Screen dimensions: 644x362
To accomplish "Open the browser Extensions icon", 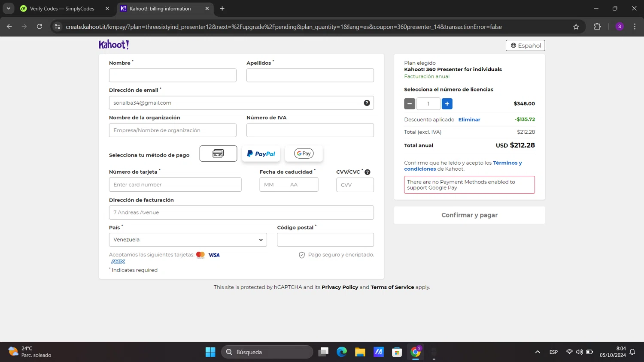I will 597,27.
